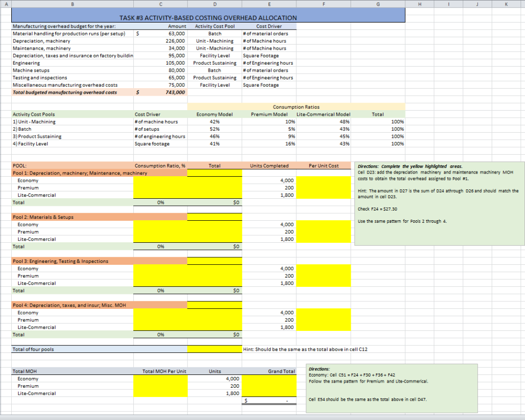This screenshot has height=420, width=525.
Task: Click Pool 1 Economy consumption ratio yellow cell
Action: 160,181
